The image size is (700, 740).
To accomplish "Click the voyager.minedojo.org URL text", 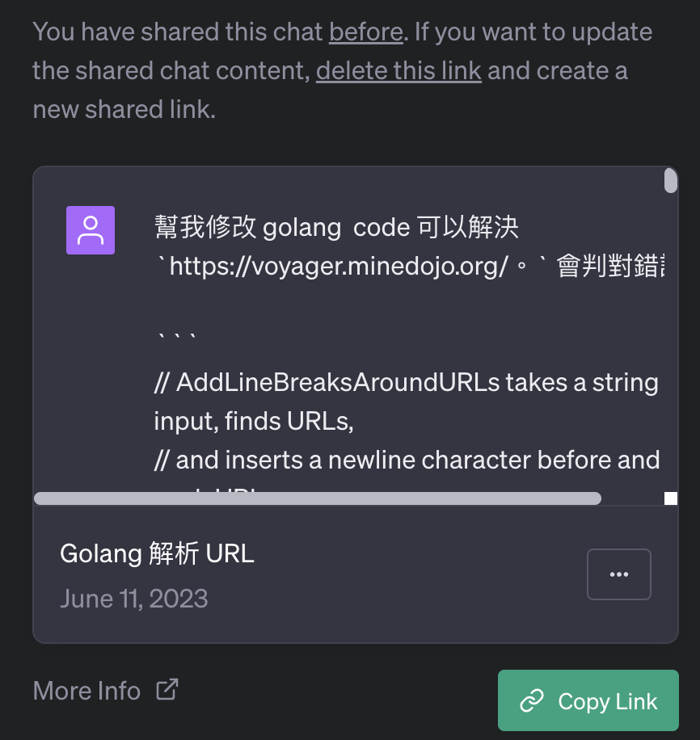I will (x=339, y=266).
